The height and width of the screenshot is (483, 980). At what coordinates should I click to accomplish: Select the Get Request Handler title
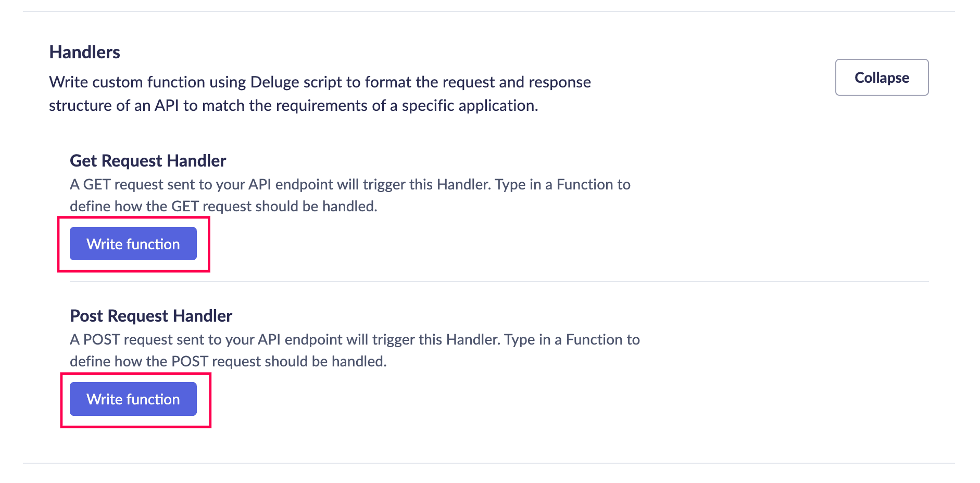[148, 161]
